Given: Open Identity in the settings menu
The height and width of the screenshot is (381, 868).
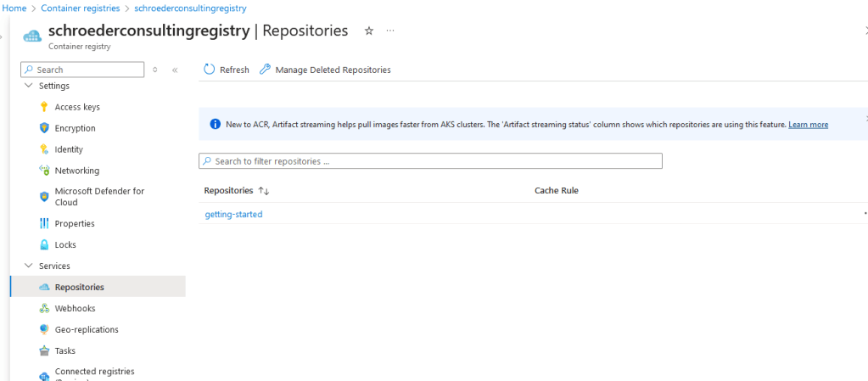Looking at the screenshot, I should point(69,149).
